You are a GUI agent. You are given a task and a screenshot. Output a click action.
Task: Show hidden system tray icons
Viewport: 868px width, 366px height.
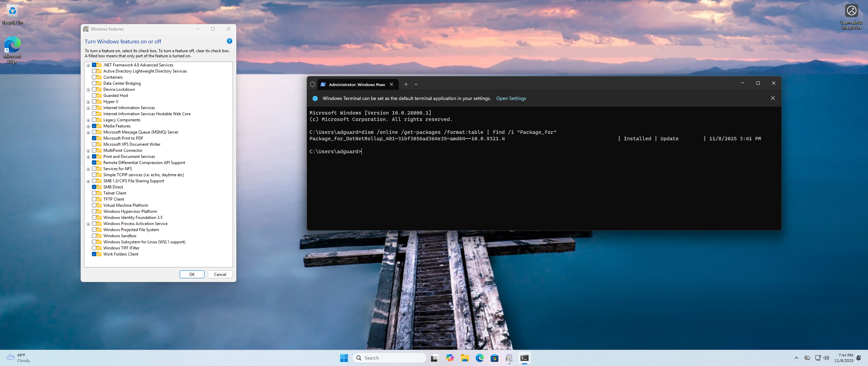[796, 358]
